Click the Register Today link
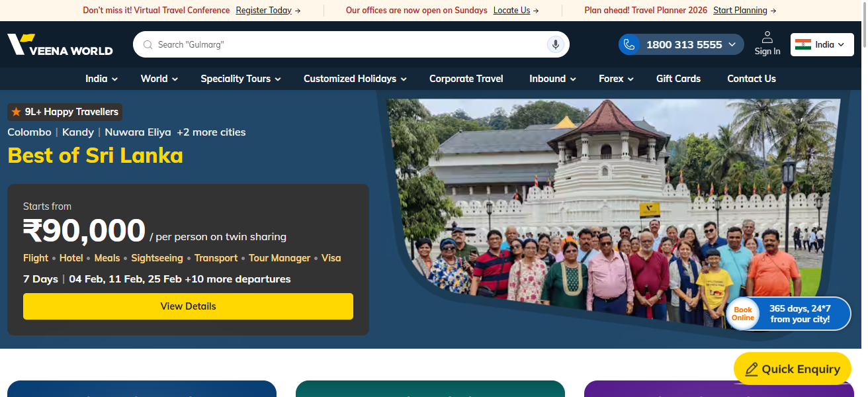The width and height of the screenshot is (868, 397). point(264,11)
